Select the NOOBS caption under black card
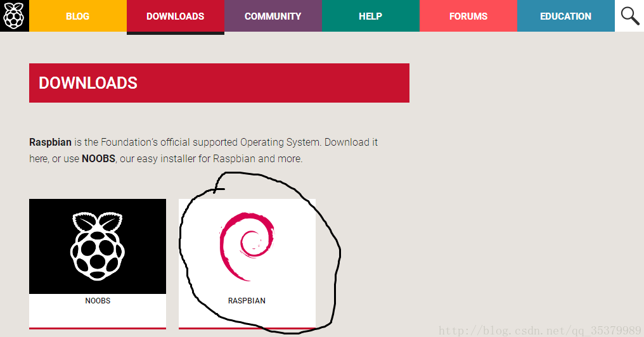 [98, 301]
